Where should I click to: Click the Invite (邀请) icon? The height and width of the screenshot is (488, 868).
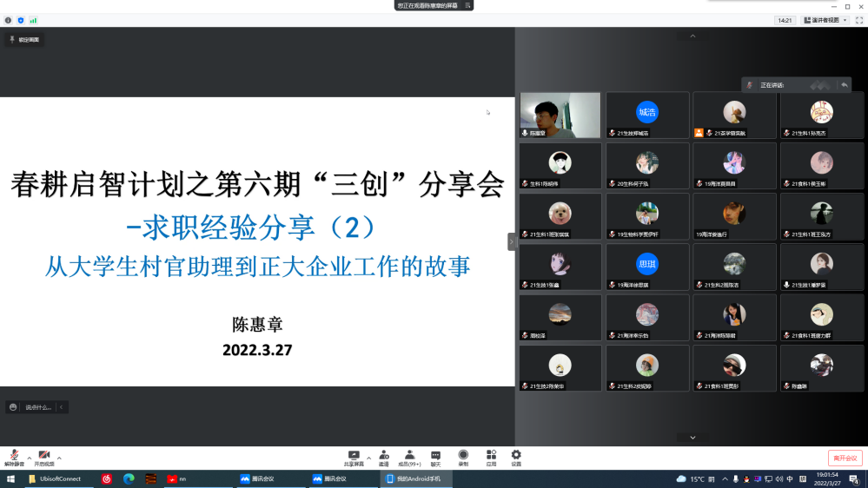383,456
